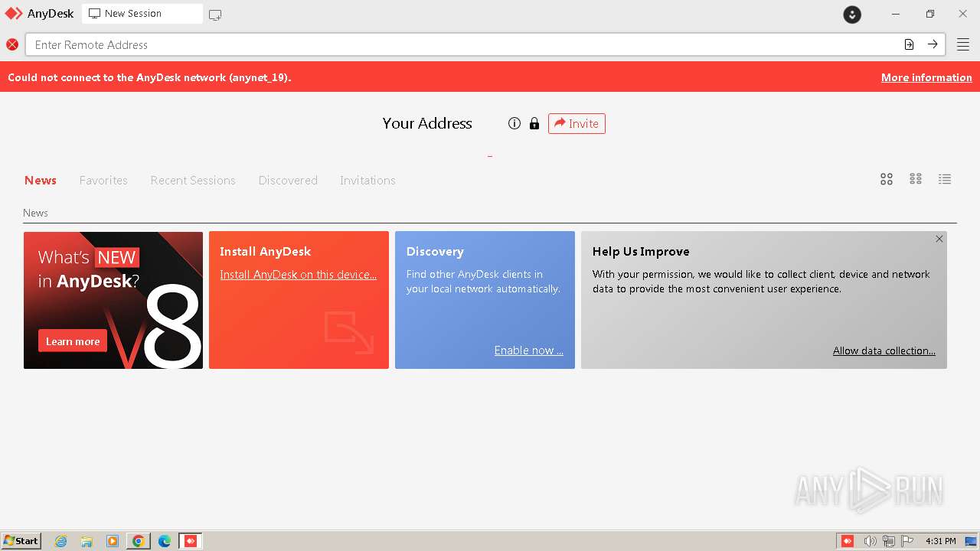The width and height of the screenshot is (980, 551).
Task: Click Install AnyDesk on this device link
Action: pos(298,275)
